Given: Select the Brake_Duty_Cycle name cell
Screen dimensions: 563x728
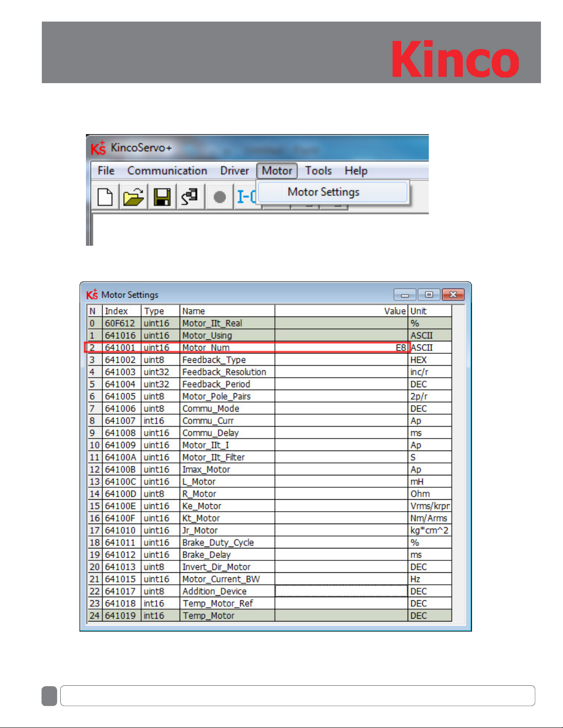Looking at the screenshot, I should [x=227, y=542].
